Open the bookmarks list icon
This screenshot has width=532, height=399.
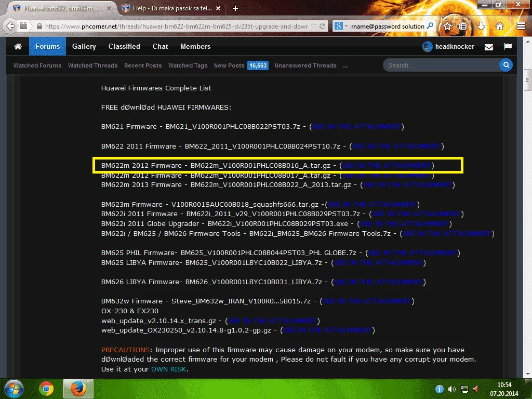(x=463, y=26)
